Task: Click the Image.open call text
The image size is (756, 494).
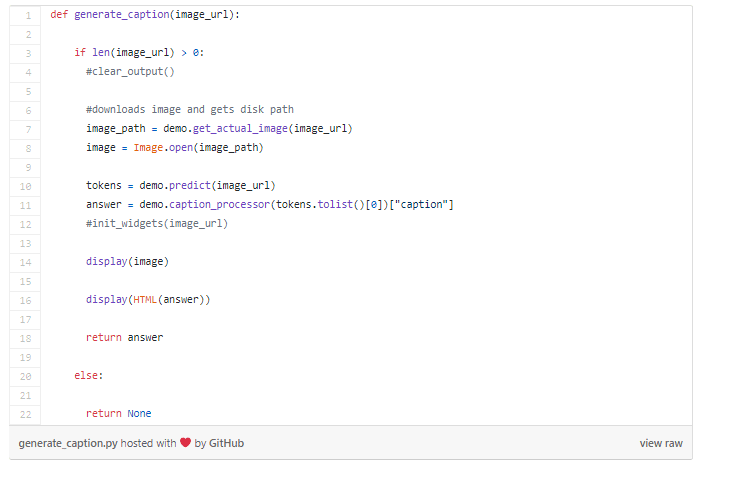Action: [163, 147]
